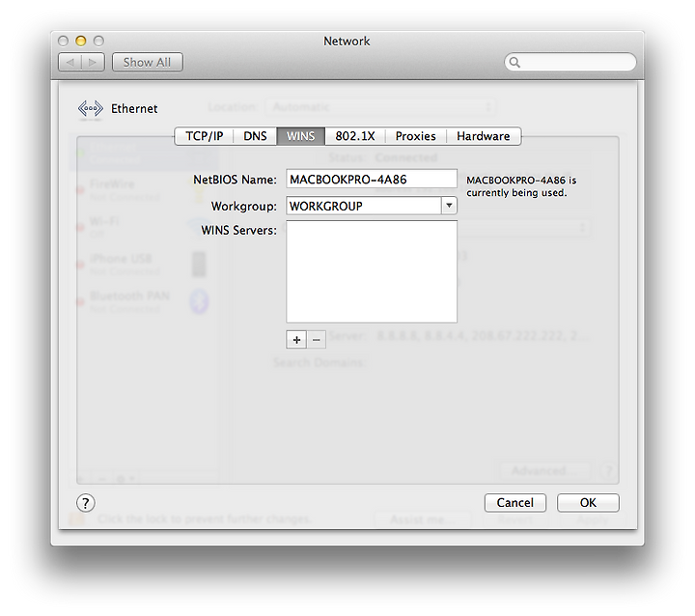Click the Ethernet title label

click(134, 109)
